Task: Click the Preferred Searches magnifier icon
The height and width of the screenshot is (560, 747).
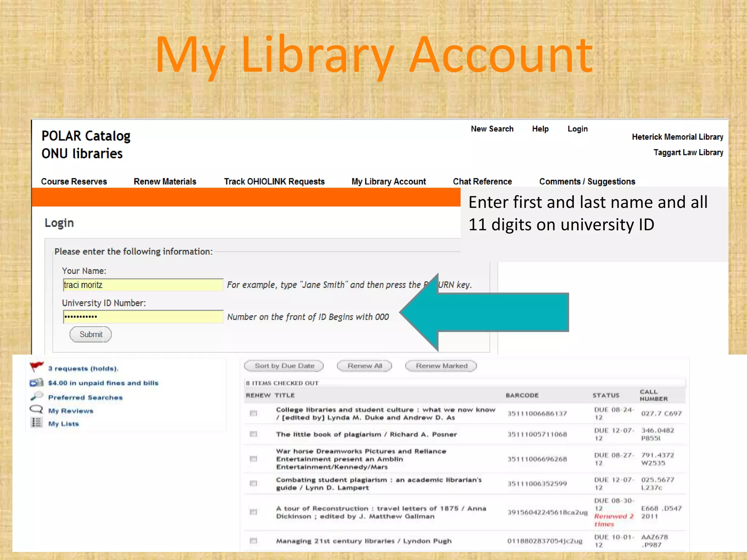Action: pos(36,396)
